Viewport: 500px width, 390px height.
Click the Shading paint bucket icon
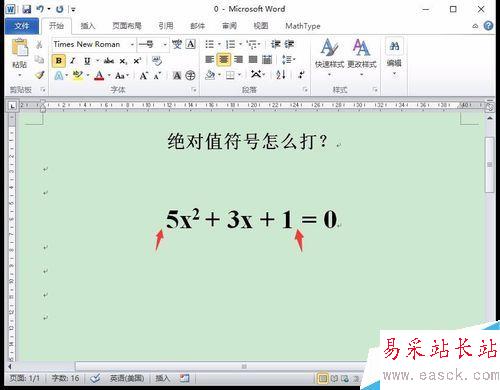(x=210, y=75)
